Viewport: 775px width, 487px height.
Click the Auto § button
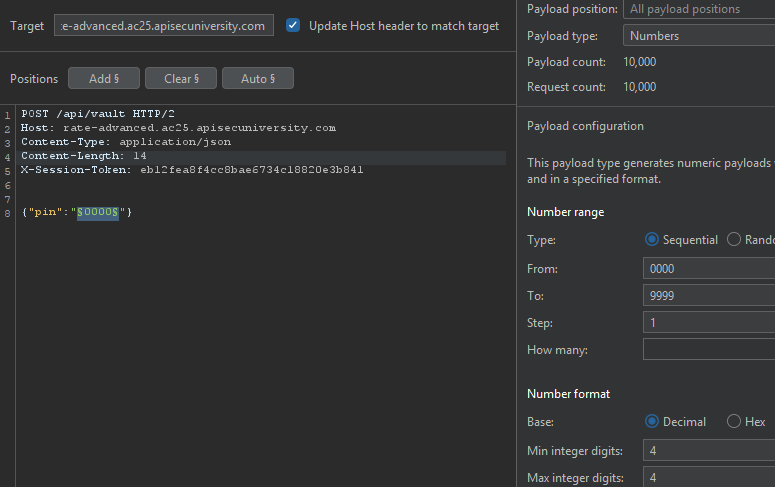[258, 79]
